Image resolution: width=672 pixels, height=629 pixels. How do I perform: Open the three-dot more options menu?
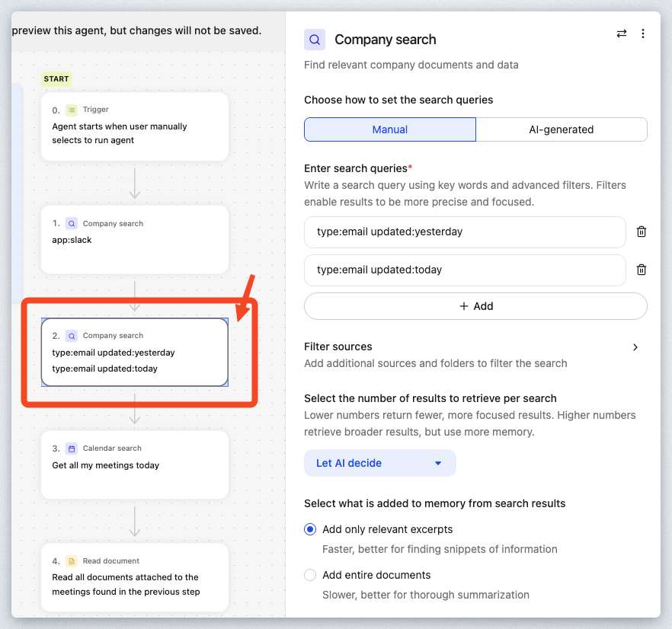point(643,34)
